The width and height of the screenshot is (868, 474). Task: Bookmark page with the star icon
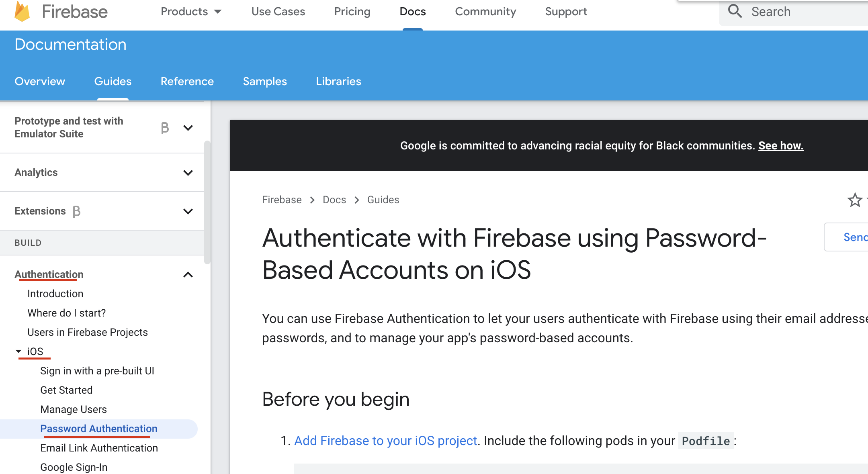click(855, 200)
